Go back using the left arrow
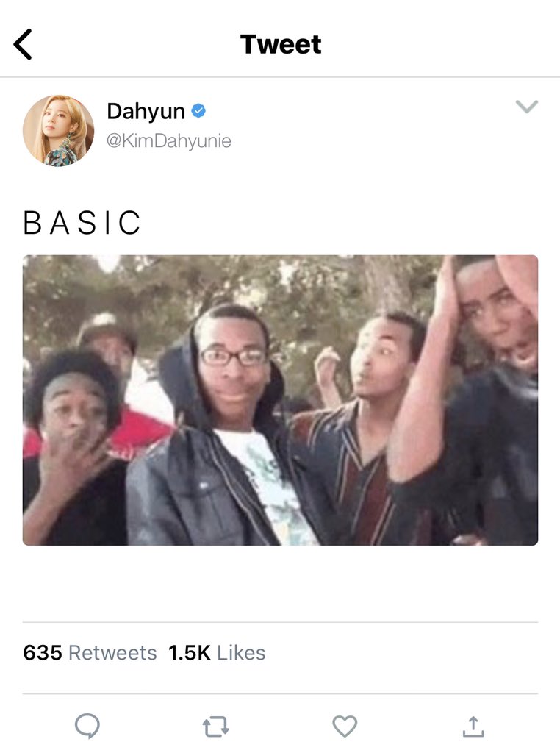The height and width of the screenshot is (753, 560). [x=23, y=44]
